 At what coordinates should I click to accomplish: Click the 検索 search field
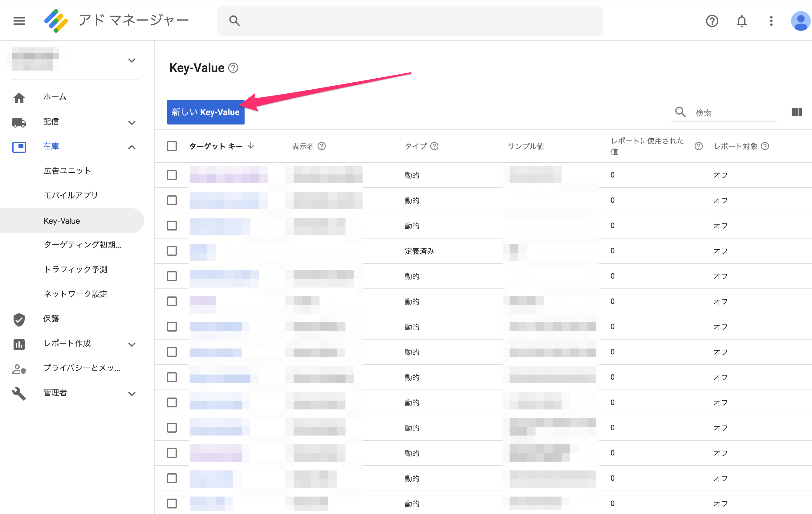point(722,112)
